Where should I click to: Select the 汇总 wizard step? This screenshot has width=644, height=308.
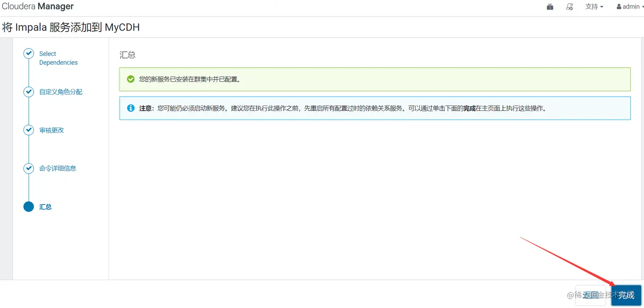pyautogui.click(x=46, y=207)
